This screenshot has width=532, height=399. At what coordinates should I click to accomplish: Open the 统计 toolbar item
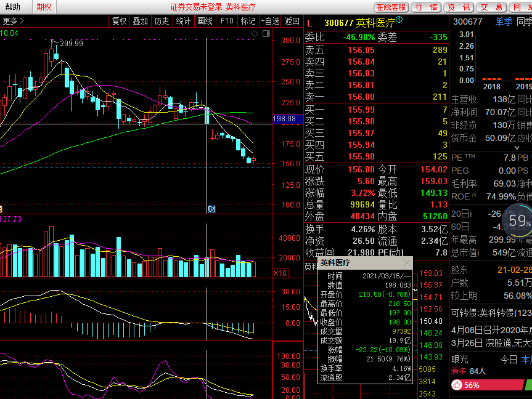pos(183,21)
